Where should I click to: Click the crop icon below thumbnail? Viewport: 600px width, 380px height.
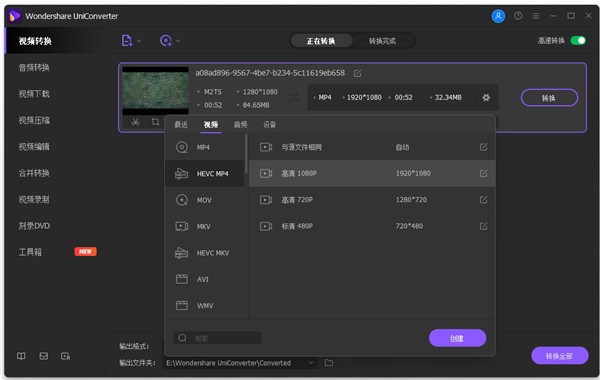point(155,122)
